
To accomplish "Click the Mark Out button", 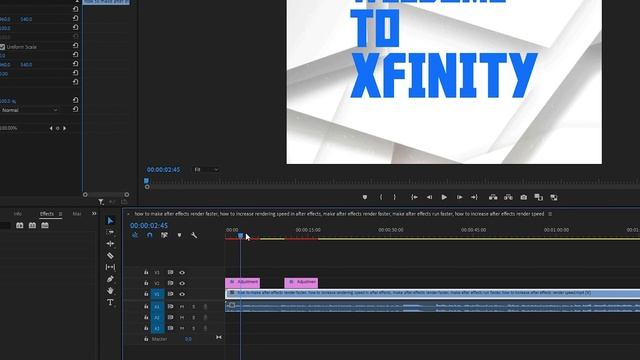I will [395, 197].
